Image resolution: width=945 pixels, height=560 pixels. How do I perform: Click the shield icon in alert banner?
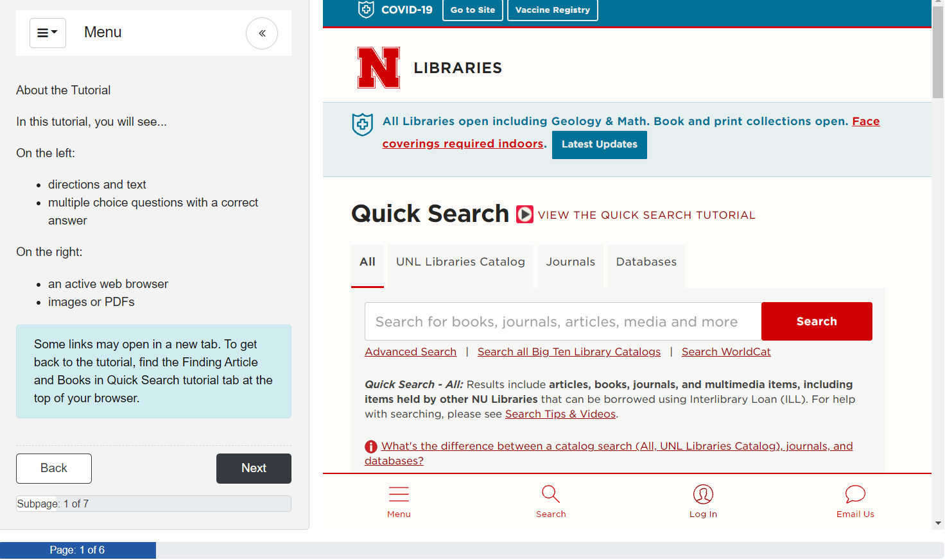(363, 124)
